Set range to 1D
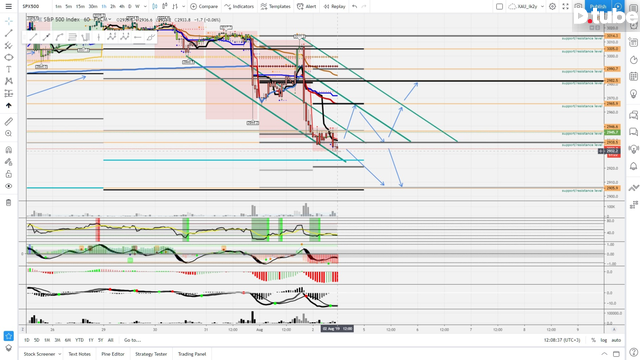Image resolution: width=640 pixels, height=360 pixels. (x=27, y=340)
